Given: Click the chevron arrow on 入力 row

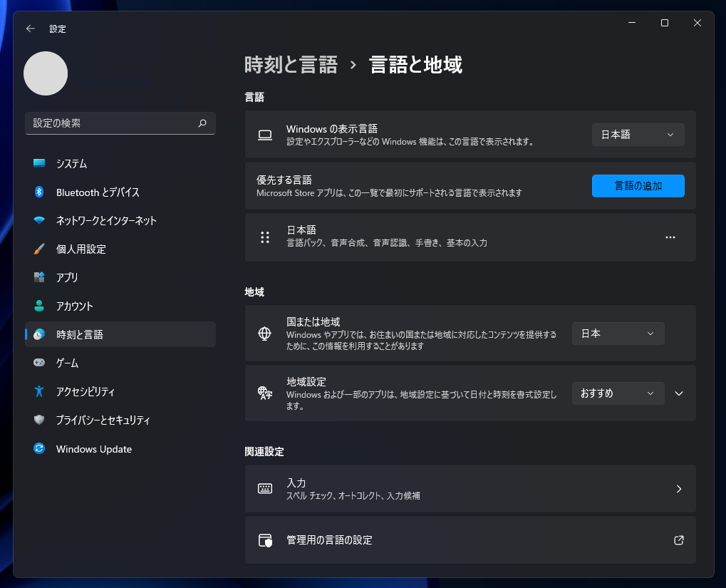Looking at the screenshot, I should (679, 489).
